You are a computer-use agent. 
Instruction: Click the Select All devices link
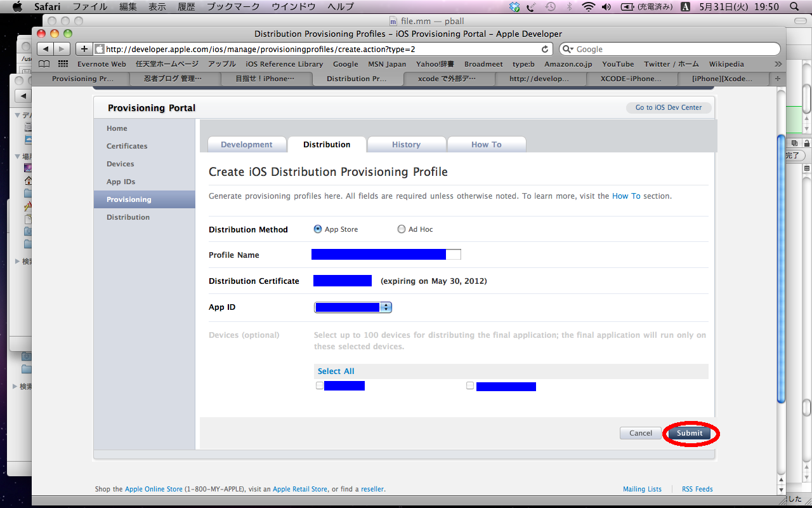pyautogui.click(x=336, y=371)
